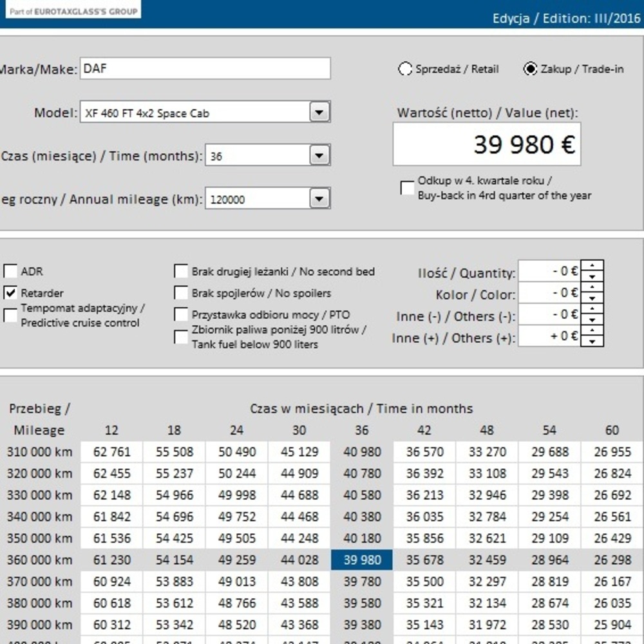Select the Sprzedaż / Retail radio option
644x644 pixels.
(x=405, y=69)
